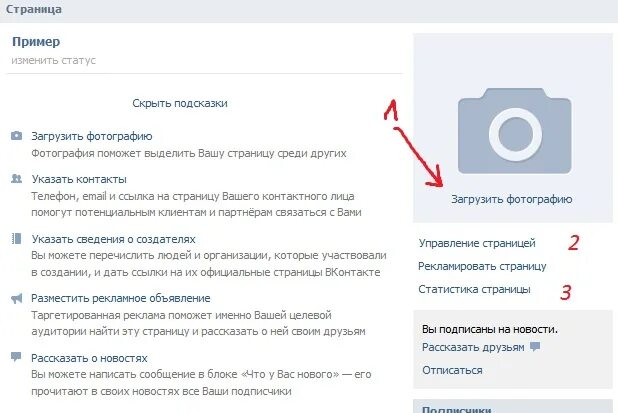The width and height of the screenshot is (618, 413).
Task: Hide hints via Скрыть подсказки
Action: coord(180,103)
